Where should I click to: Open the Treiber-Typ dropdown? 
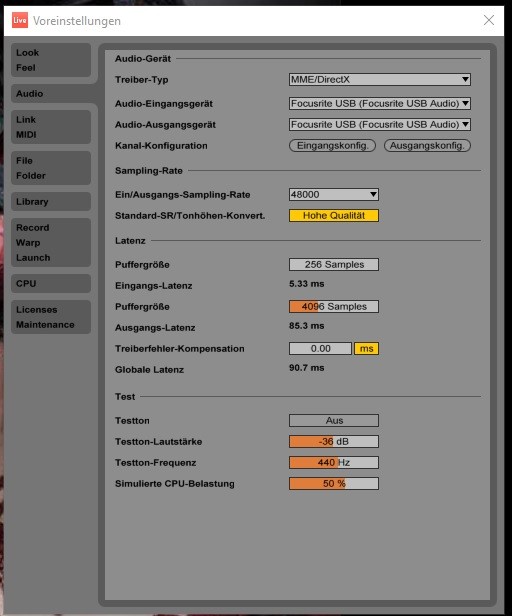pos(380,79)
